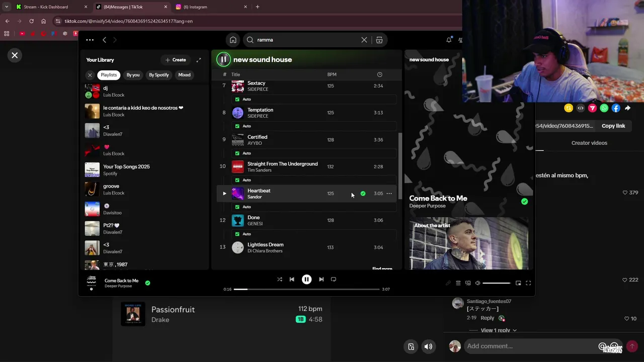This screenshot has height=362, width=644.
Task: Filter library by Mixed
Action: pos(184,75)
